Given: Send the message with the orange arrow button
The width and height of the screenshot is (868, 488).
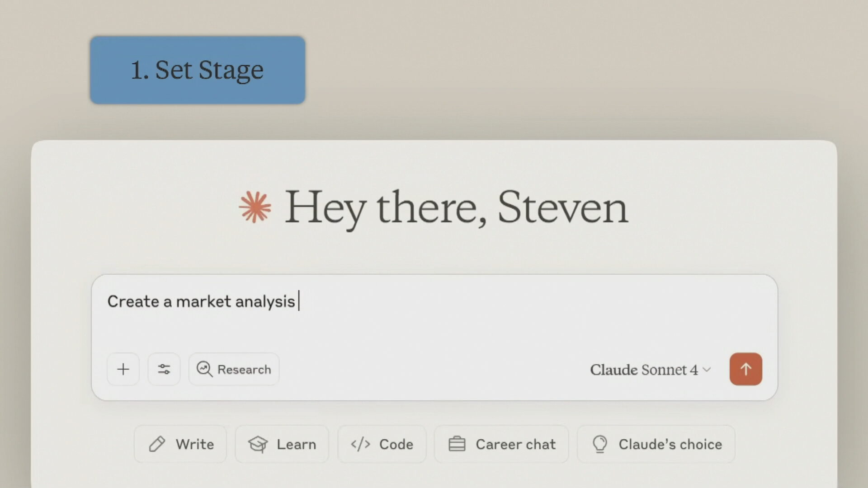Looking at the screenshot, I should pyautogui.click(x=745, y=369).
